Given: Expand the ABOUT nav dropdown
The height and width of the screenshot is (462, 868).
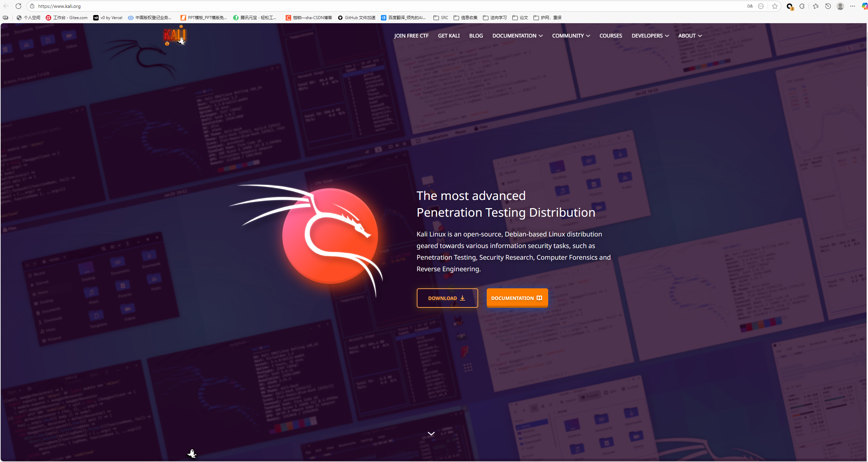Looking at the screenshot, I should (x=690, y=36).
